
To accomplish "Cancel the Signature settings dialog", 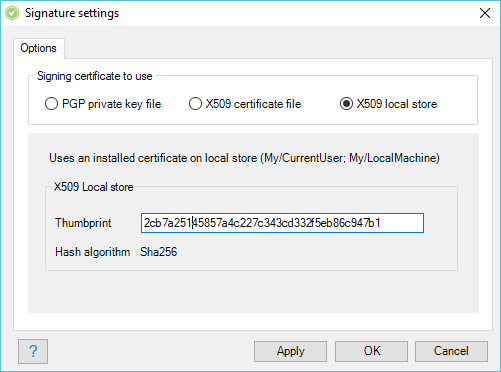I will pos(451,351).
